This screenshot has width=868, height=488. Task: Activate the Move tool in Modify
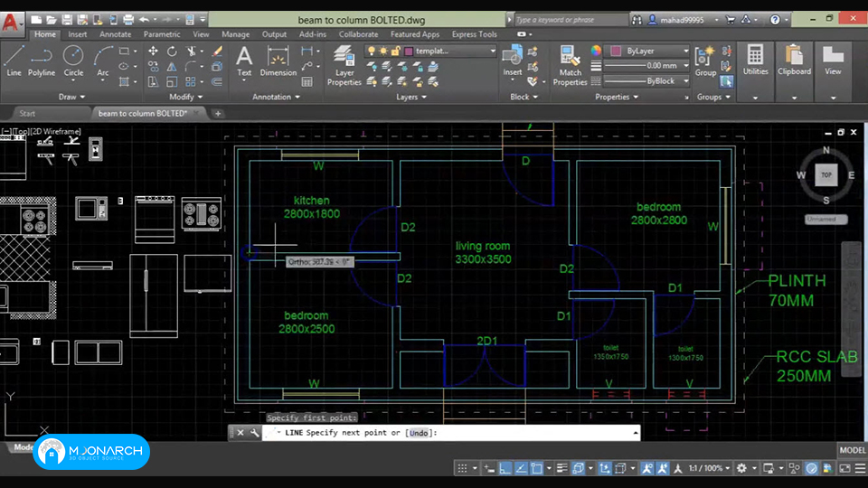click(x=154, y=51)
